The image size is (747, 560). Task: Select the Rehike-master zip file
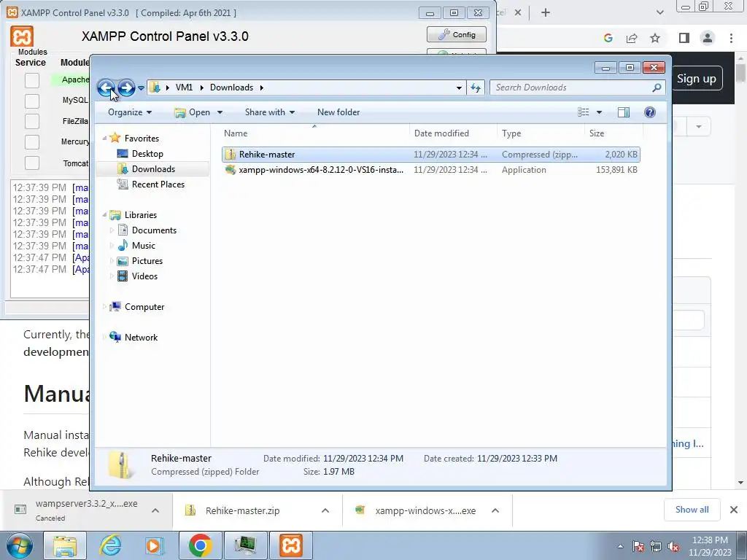(x=430, y=155)
